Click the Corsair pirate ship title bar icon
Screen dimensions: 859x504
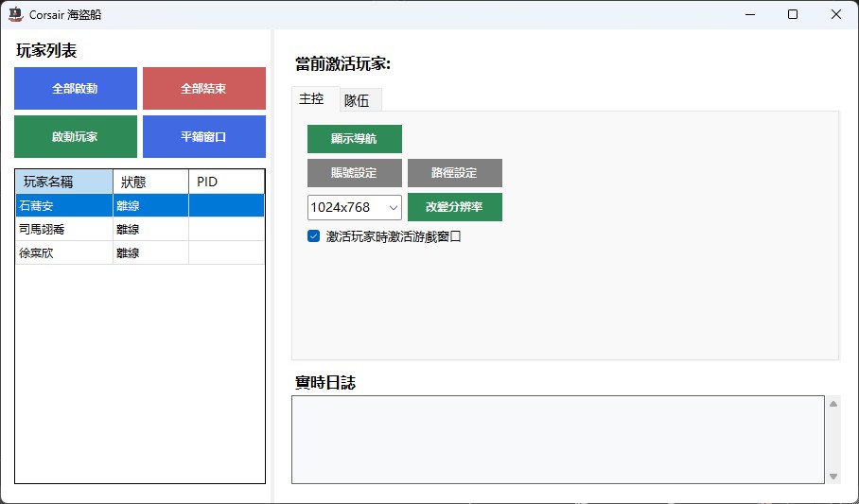point(15,14)
